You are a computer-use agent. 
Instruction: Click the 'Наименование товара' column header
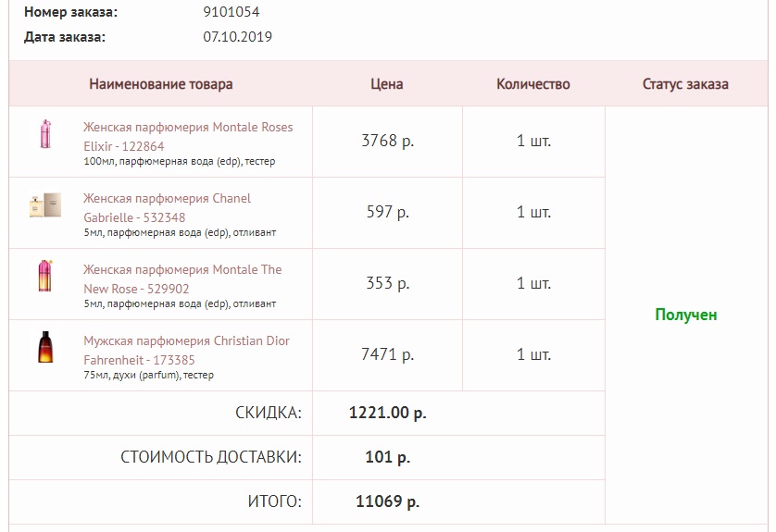[x=161, y=84]
